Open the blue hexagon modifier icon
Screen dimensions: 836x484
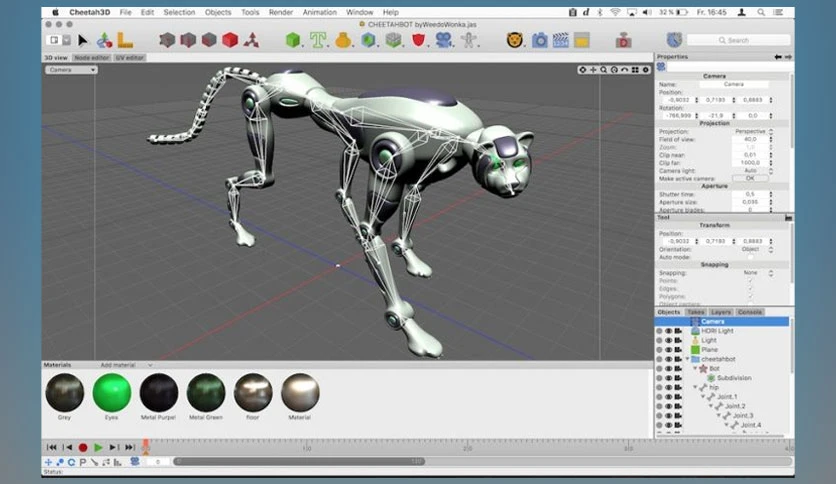pos(368,40)
